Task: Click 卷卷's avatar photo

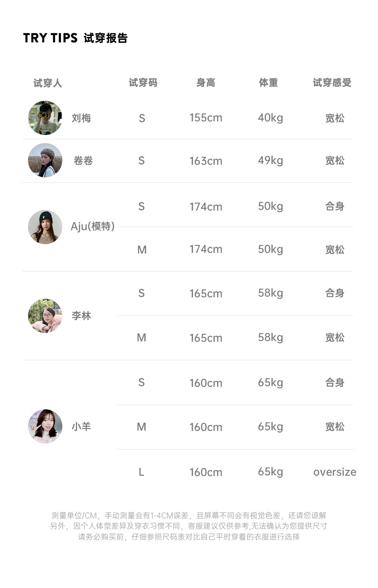Action: 45,160
